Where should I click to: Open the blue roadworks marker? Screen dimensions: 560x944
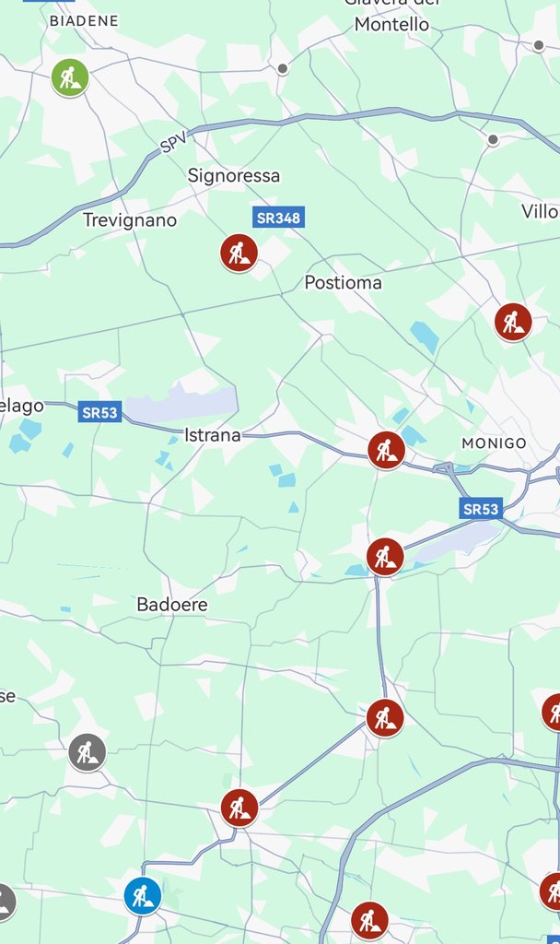pyautogui.click(x=143, y=896)
